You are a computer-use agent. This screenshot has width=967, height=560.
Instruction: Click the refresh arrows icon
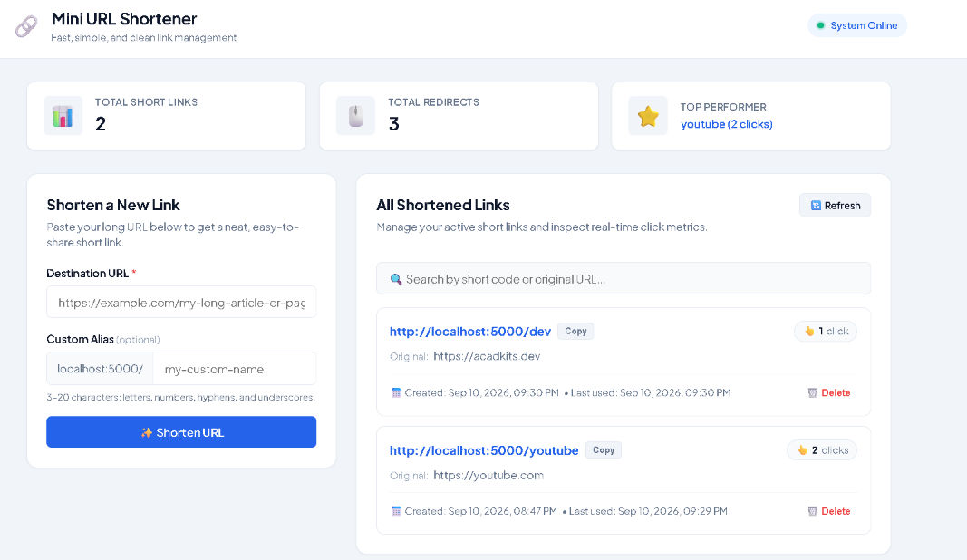pyautogui.click(x=816, y=206)
